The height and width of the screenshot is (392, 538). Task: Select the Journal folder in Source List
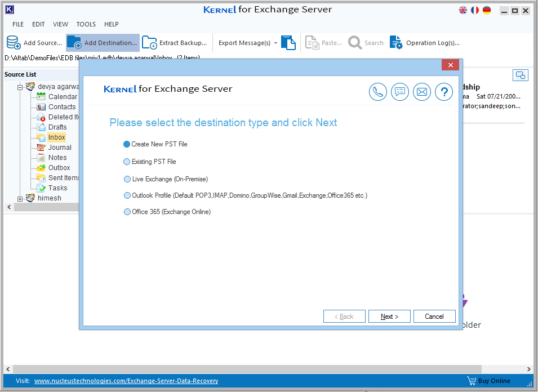coord(60,148)
